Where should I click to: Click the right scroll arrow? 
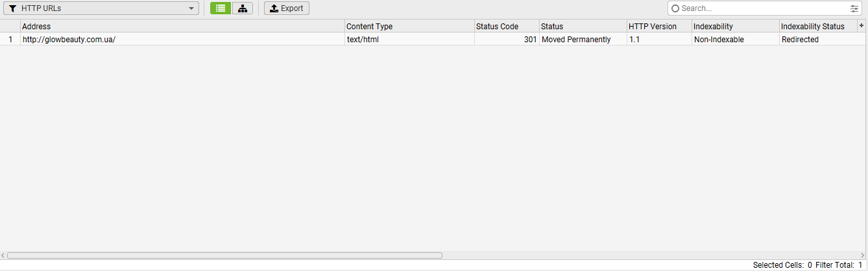[x=865, y=255]
